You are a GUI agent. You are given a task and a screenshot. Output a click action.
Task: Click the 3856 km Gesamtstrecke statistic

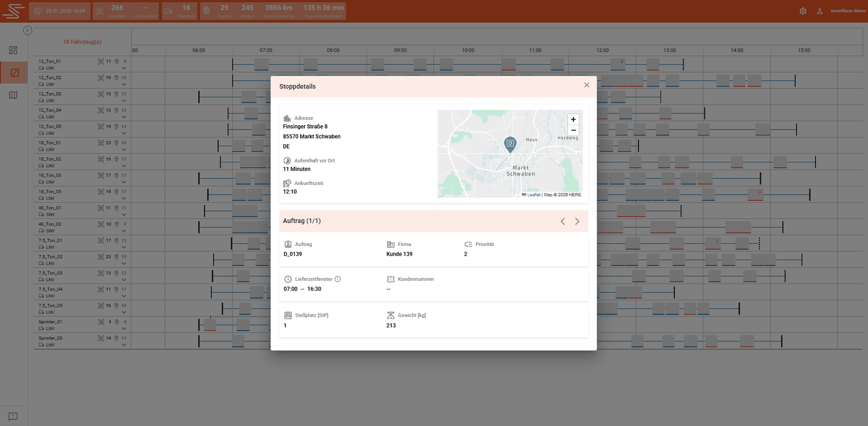click(x=279, y=11)
